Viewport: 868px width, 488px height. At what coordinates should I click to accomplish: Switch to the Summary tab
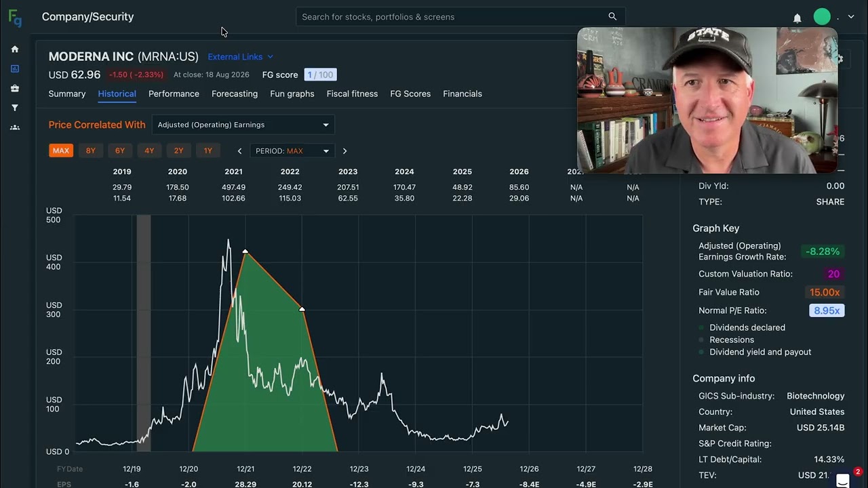(x=67, y=94)
